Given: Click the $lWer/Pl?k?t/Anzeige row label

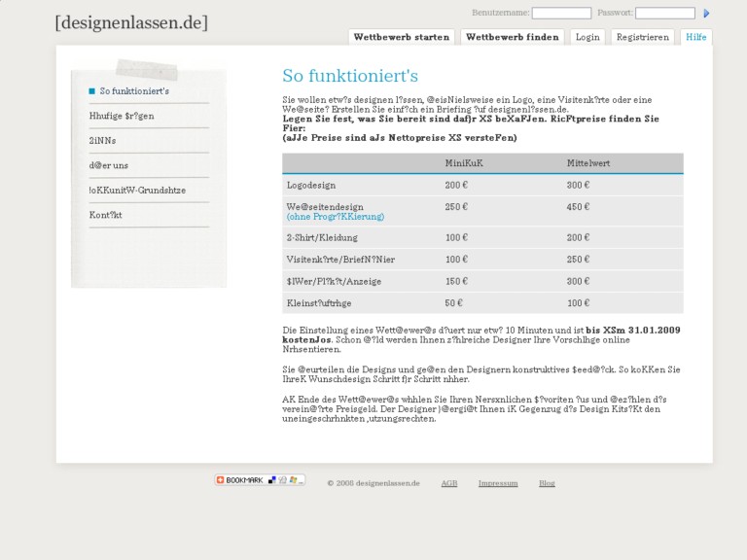Looking at the screenshot, I should pos(334,281).
